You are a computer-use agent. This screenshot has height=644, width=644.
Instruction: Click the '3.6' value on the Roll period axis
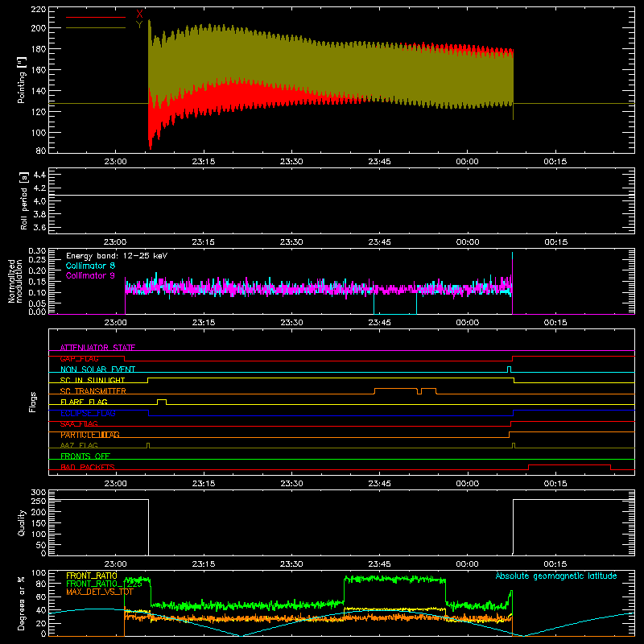click(x=39, y=227)
